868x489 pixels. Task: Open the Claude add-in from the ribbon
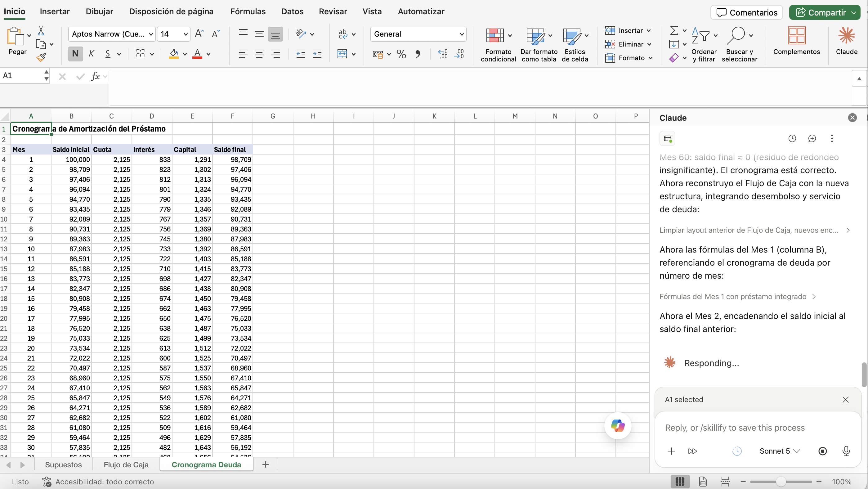[846, 41]
